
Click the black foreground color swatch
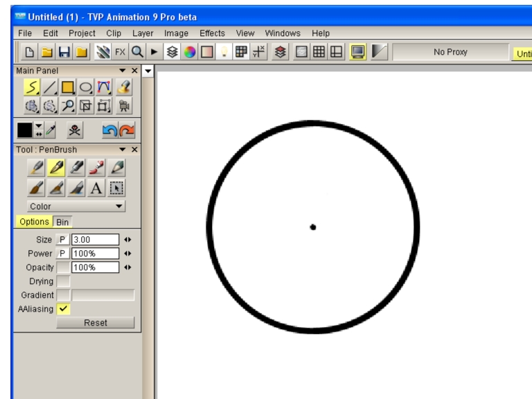pos(25,130)
